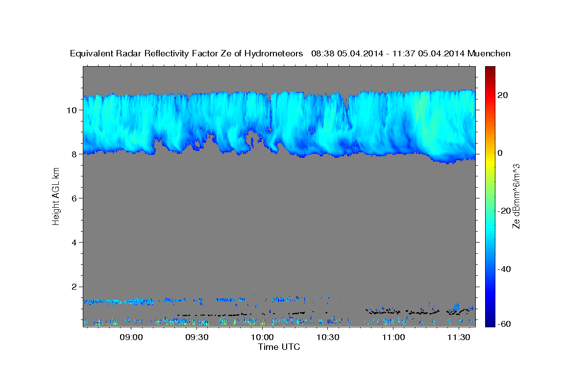This screenshot has width=588, height=392.
Task: Click the height tick label '8'
Action: coord(74,154)
